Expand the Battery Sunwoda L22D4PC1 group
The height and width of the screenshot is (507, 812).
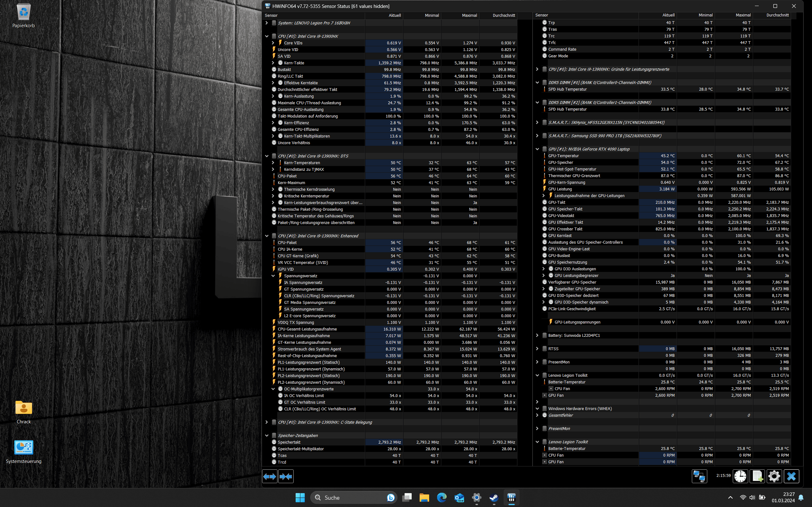click(537, 335)
